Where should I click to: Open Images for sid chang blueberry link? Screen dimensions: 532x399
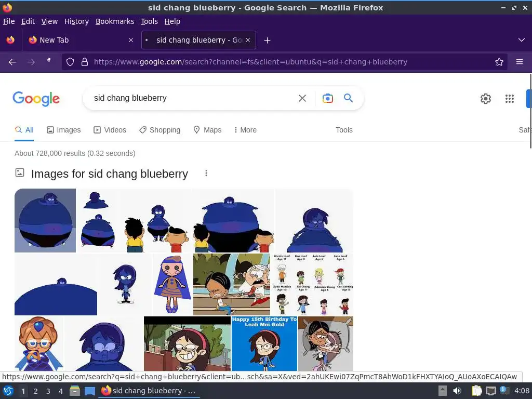(x=109, y=174)
